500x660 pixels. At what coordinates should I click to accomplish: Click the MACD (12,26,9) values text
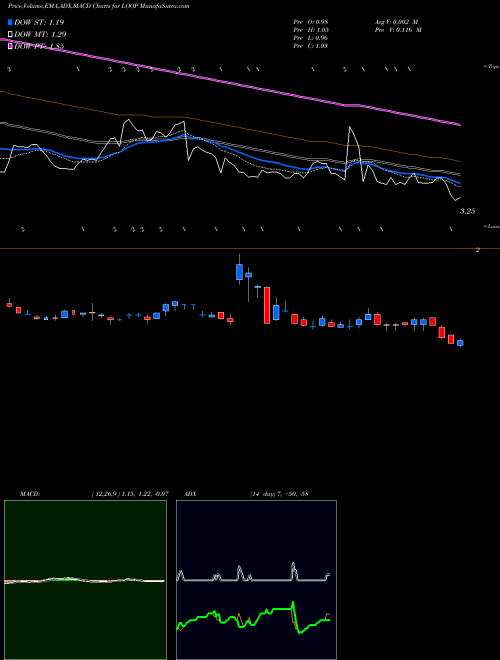click(130, 494)
